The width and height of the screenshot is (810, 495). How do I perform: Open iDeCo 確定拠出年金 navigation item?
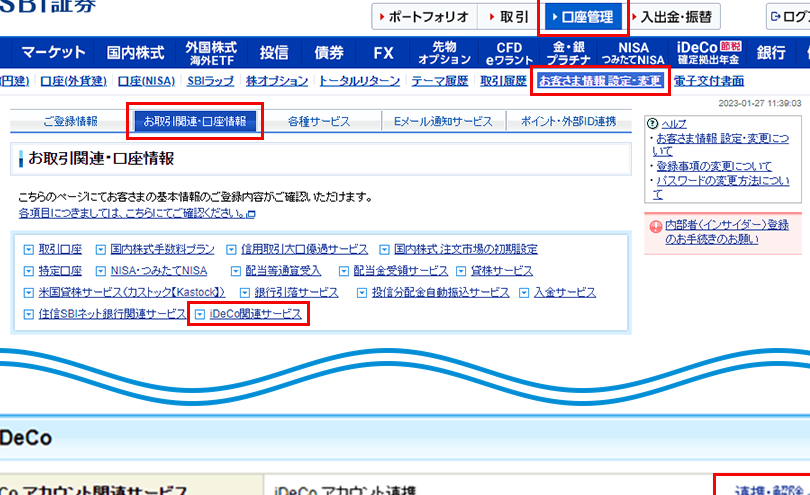[x=708, y=52]
